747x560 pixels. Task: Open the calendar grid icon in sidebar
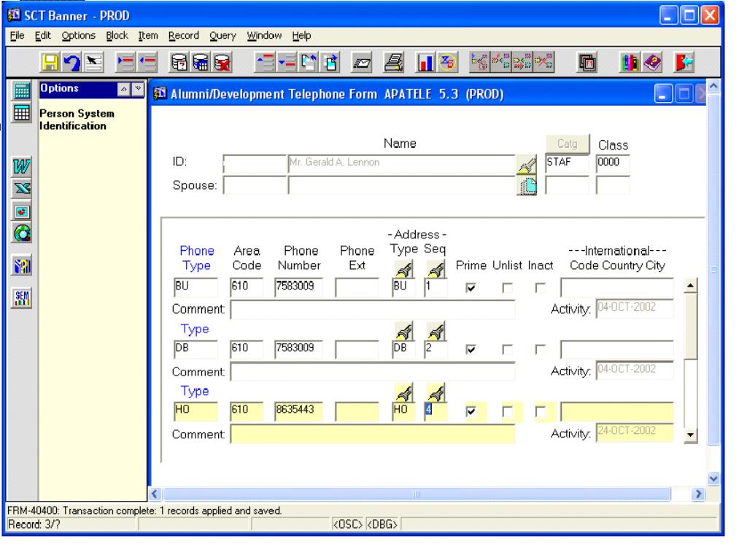click(x=21, y=113)
